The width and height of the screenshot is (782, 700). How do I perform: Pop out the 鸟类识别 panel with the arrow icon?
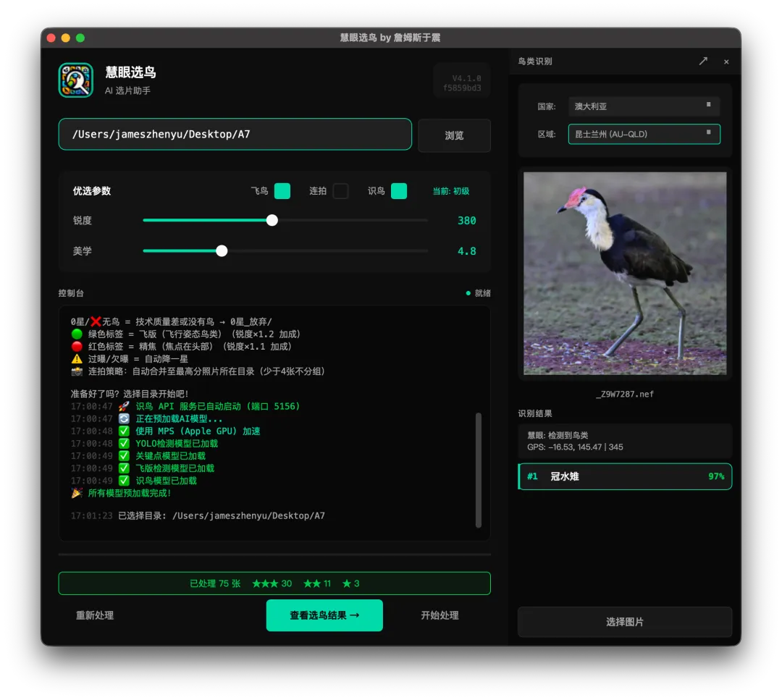tap(703, 62)
